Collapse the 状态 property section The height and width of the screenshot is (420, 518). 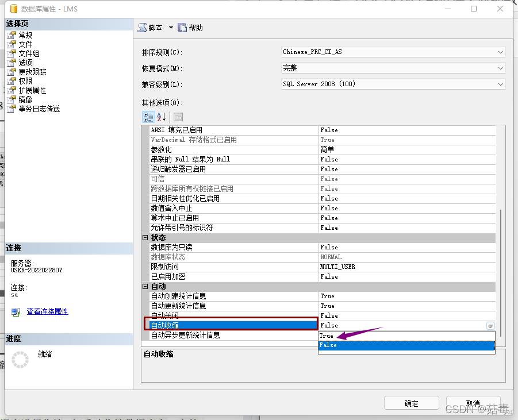tap(145, 237)
